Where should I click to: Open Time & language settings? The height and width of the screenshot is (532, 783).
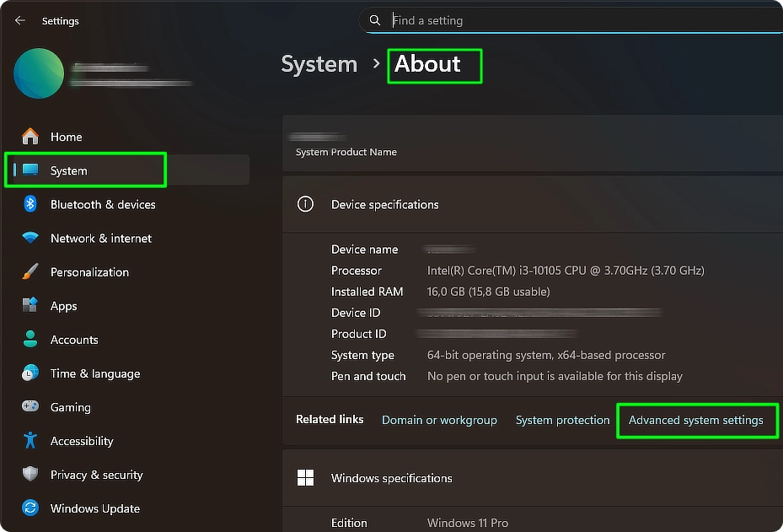[94, 373]
